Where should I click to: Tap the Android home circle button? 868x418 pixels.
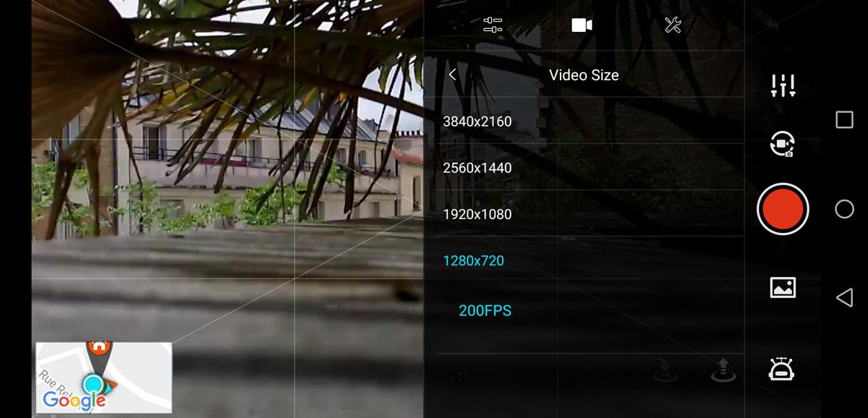coord(844,209)
